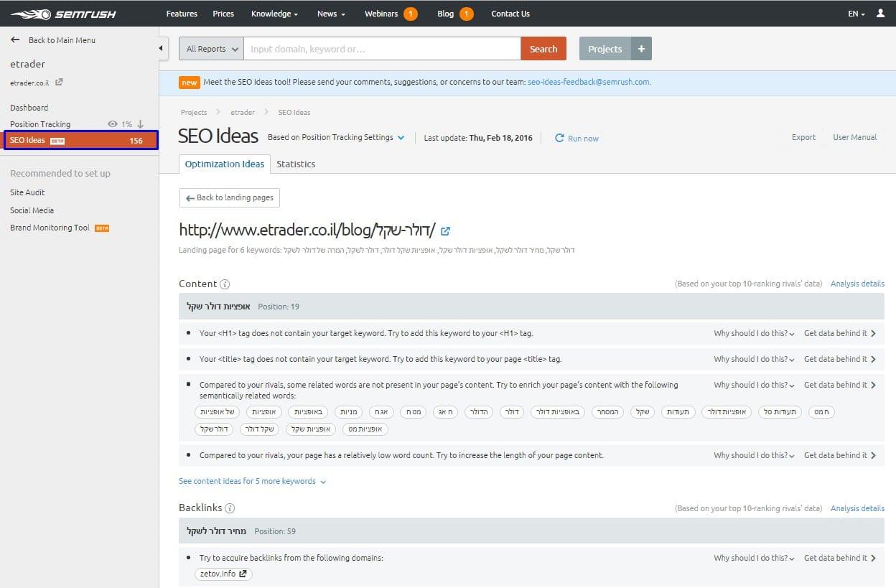Click Get data behind it for related words
This screenshot has height=588, width=896.
(x=840, y=385)
